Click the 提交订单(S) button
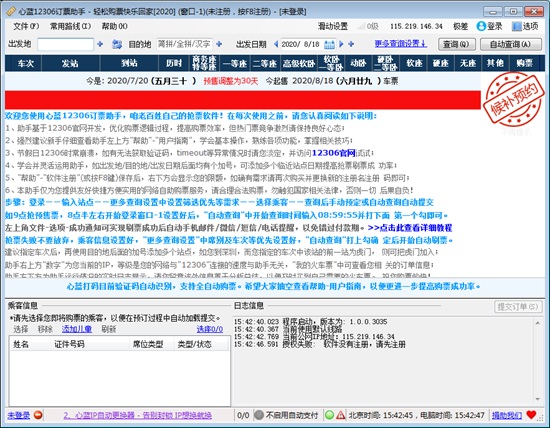550x428 pixels. pyautogui.click(x=518, y=307)
